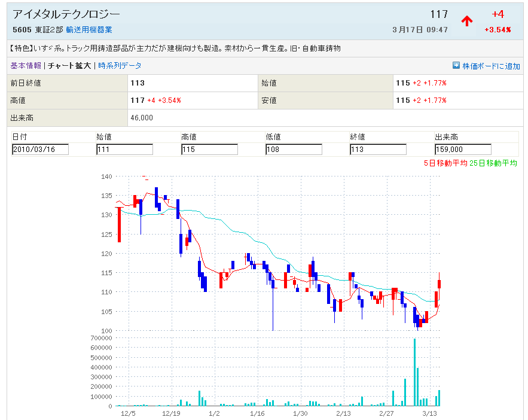
Task: Click the 3/13 date label on chart axis
Action: pos(429,413)
